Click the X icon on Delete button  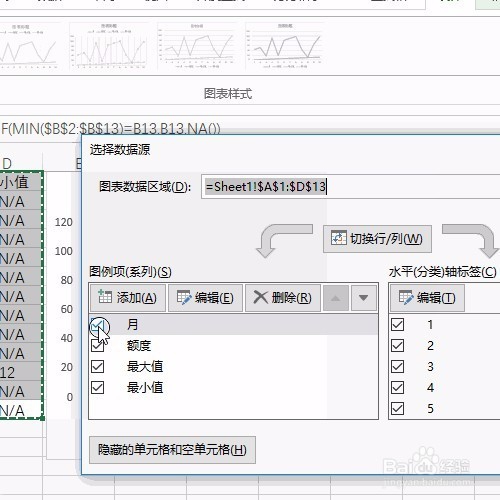(261, 297)
